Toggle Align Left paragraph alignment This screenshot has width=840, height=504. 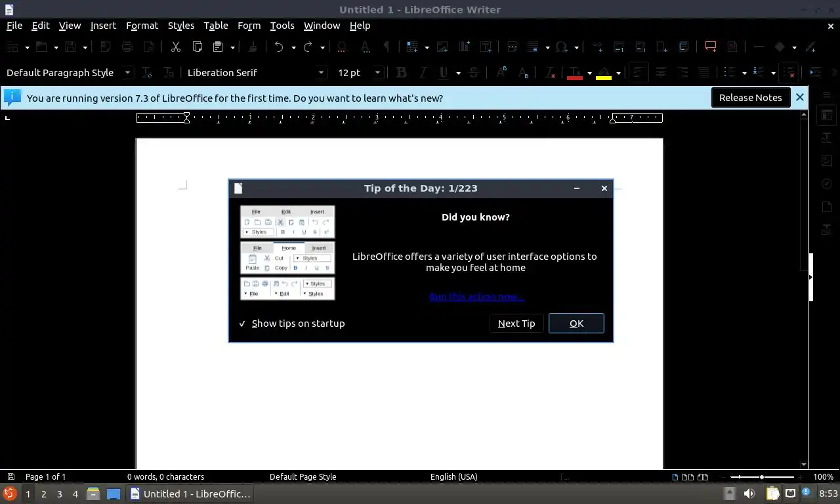pos(639,72)
